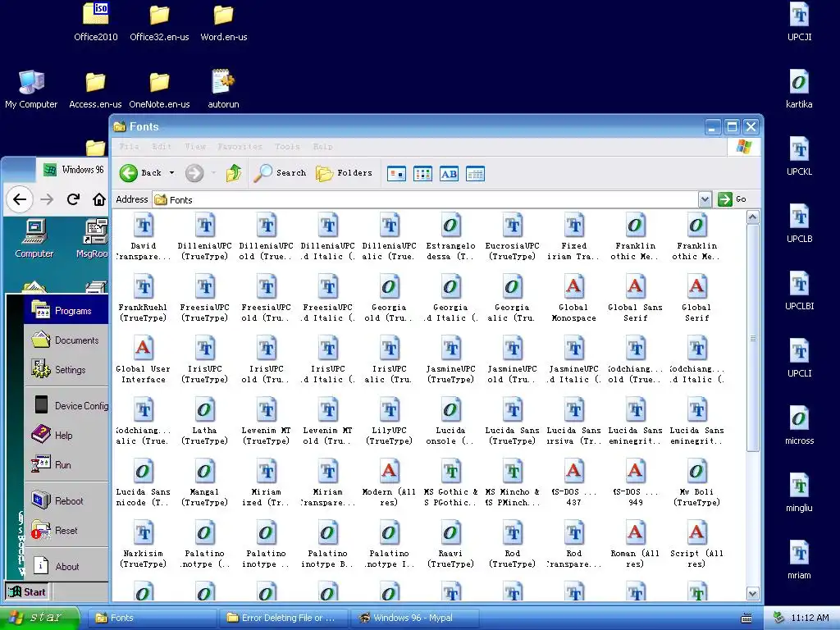Viewport: 840px width, 630px height.
Task: Open the Tools menu in Fonts
Action: [x=287, y=146]
